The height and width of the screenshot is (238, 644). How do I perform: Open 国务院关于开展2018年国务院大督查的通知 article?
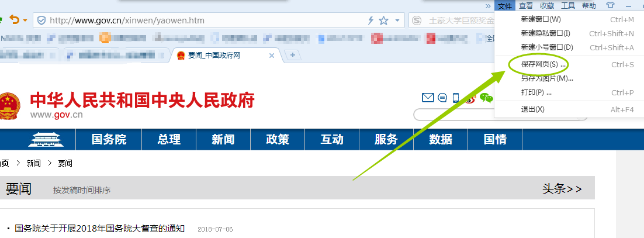click(x=99, y=229)
